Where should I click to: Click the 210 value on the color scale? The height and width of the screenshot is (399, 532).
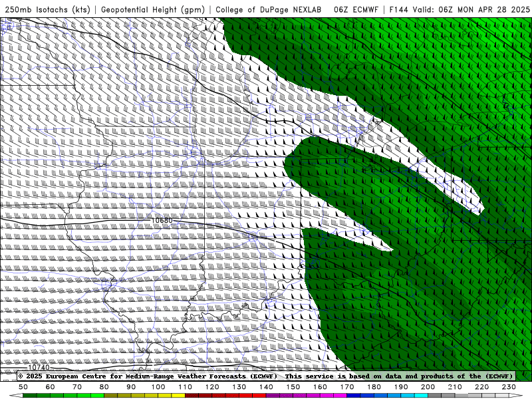point(455,387)
